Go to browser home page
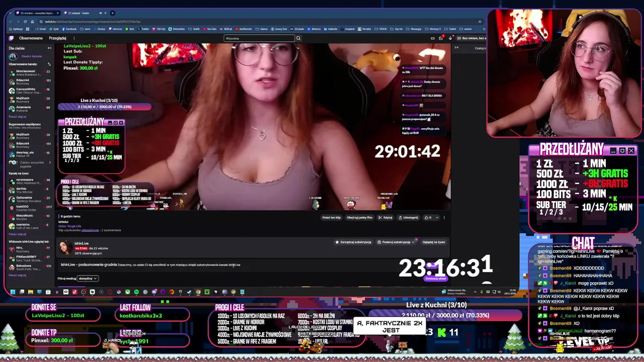644x362 pixels. tap(32, 22)
